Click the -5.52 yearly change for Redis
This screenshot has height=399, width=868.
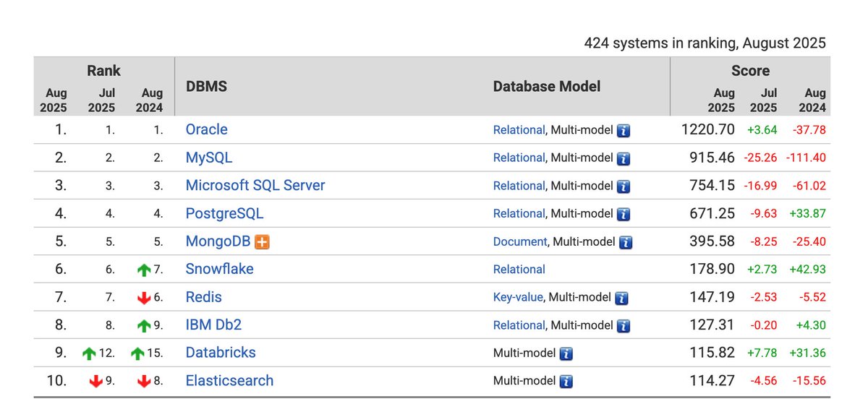[x=812, y=298]
